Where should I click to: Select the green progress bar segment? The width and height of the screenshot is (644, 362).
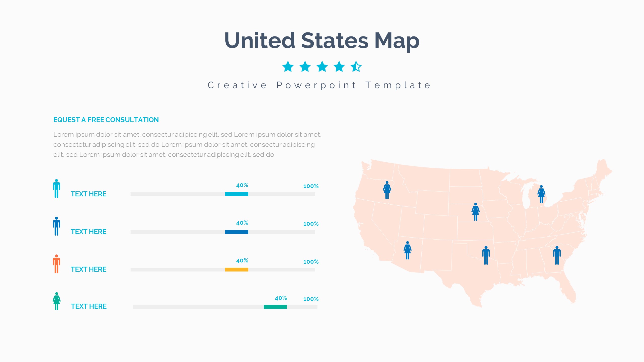click(275, 307)
